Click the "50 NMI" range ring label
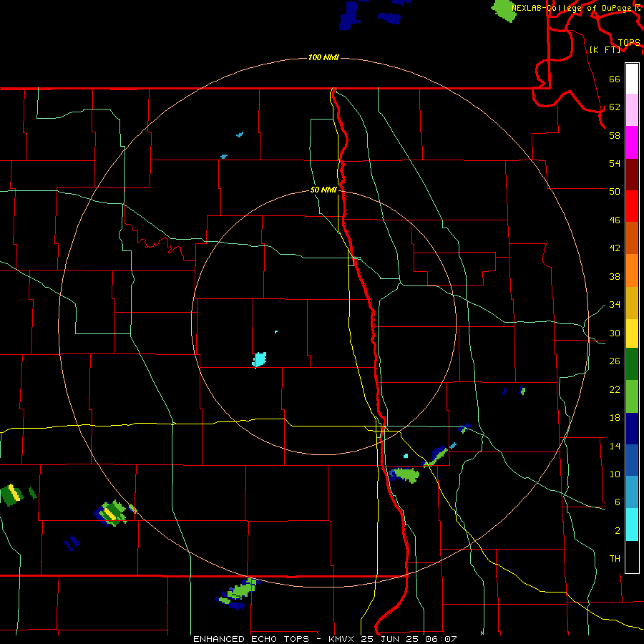This screenshot has width=644, height=644. 323,190
